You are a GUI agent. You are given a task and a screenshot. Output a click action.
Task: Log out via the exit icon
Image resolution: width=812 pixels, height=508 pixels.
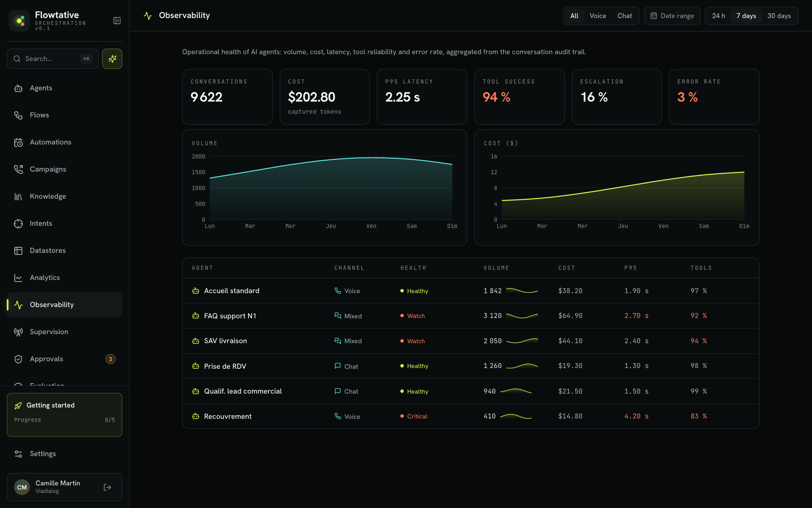[x=107, y=487]
